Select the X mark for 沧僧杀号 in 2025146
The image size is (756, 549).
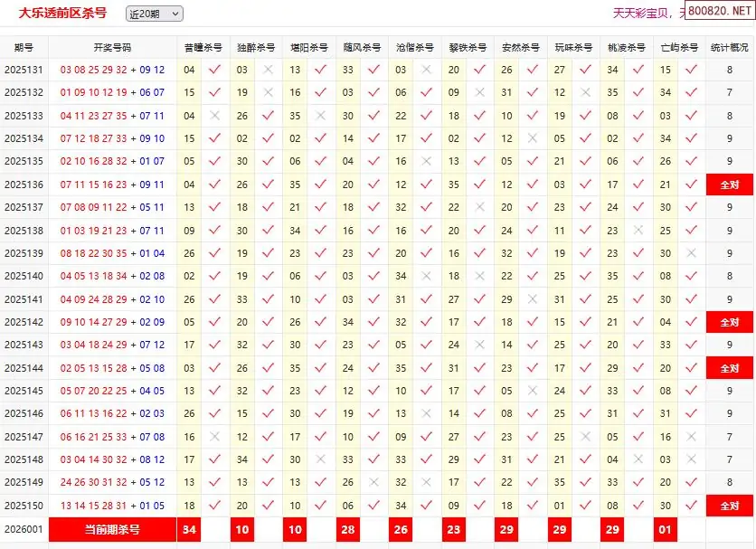[x=426, y=413]
